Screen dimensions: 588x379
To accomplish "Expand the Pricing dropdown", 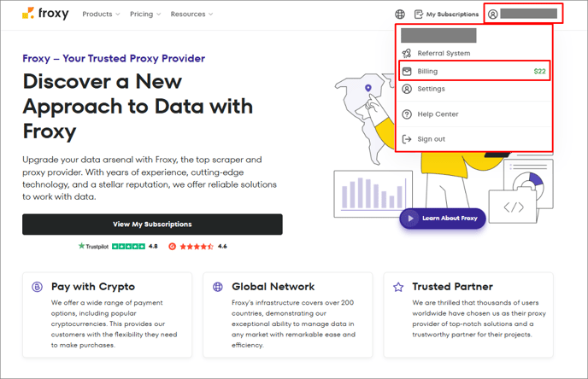I will pos(145,15).
